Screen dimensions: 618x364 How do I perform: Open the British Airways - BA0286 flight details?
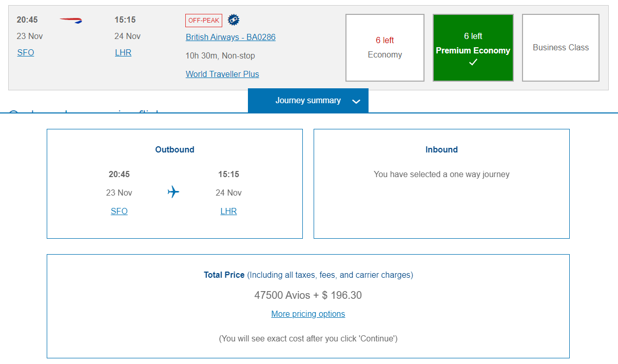tap(230, 37)
